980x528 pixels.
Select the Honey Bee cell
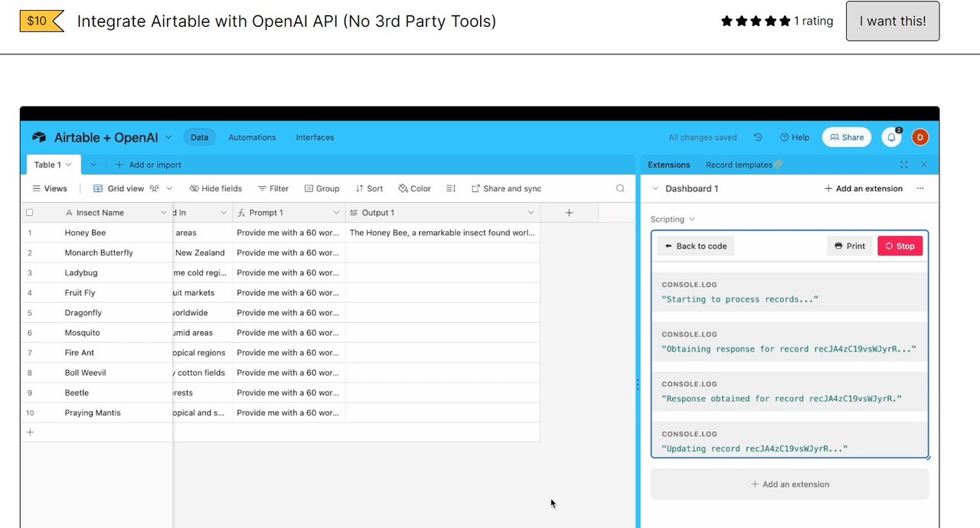point(96,233)
